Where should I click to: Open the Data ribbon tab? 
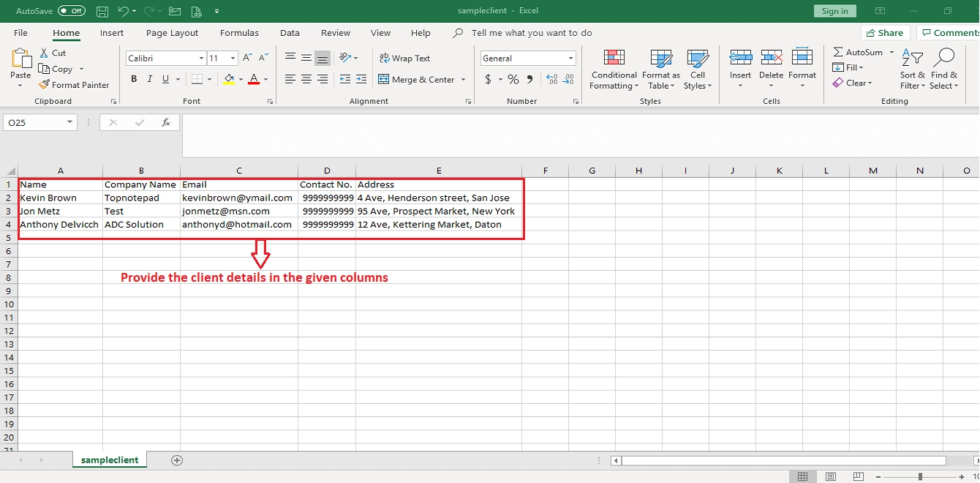[290, 32]
